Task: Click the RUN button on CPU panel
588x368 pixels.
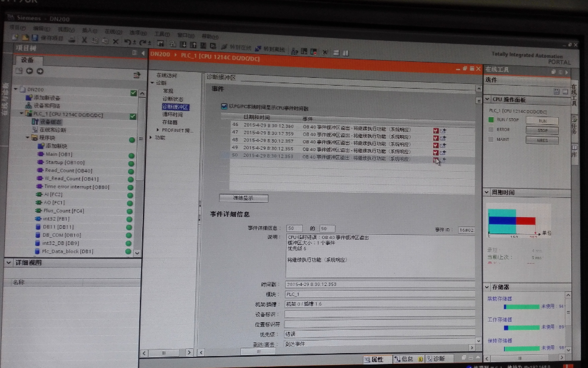Action: 542,121
